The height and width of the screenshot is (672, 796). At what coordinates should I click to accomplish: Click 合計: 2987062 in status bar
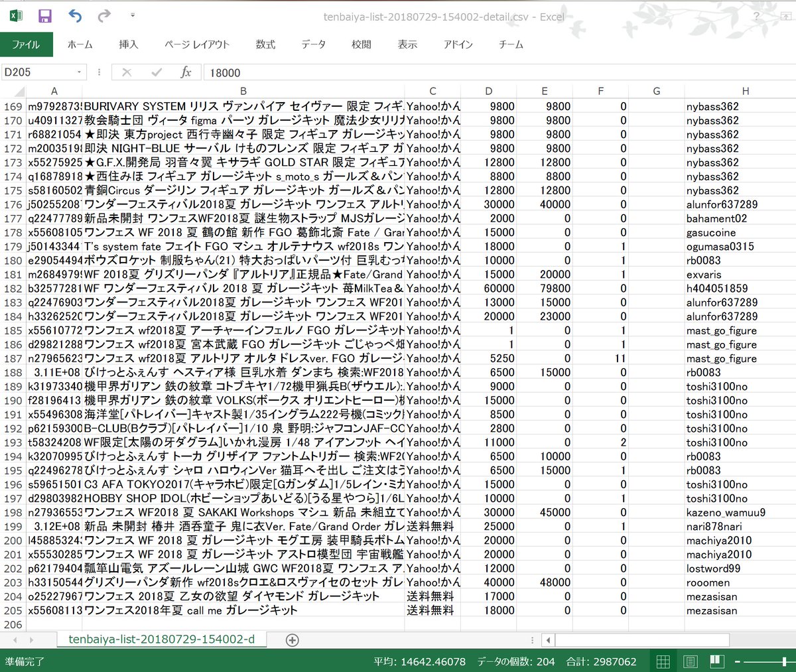[x=601, y=661]
